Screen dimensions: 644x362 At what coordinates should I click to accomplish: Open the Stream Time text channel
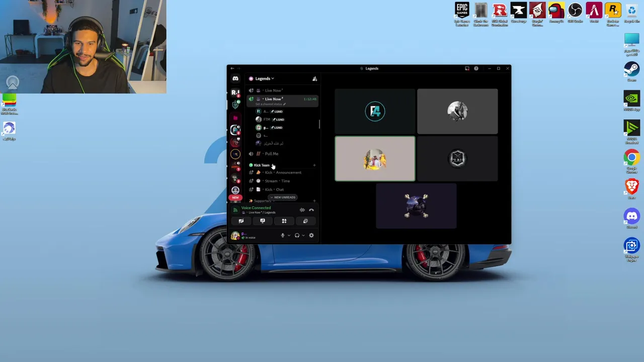[283, 181]
